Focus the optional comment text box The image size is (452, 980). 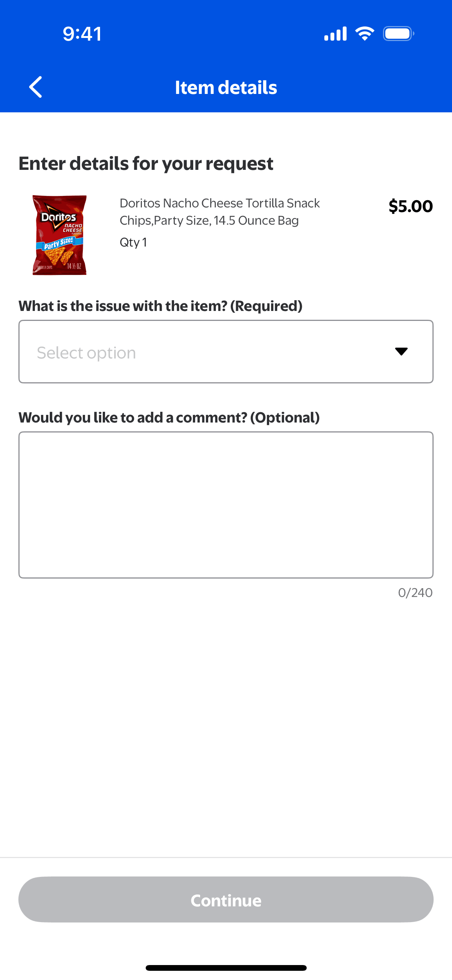point(226,505)
